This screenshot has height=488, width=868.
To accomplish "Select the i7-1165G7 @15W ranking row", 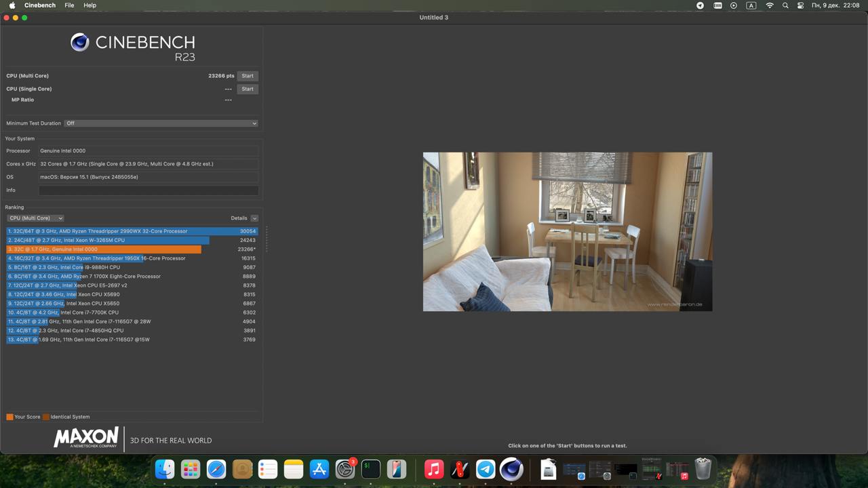I will (x=132, y=340).
